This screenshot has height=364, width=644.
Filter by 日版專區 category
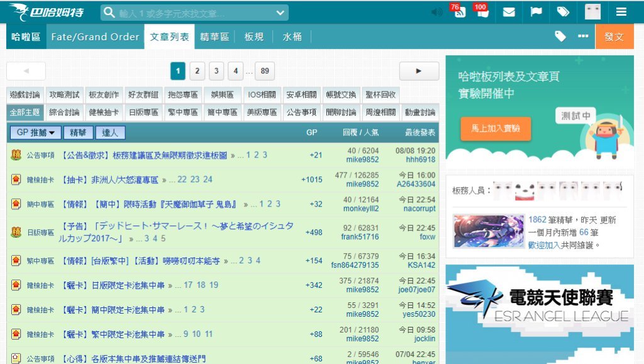click(143, 113)
